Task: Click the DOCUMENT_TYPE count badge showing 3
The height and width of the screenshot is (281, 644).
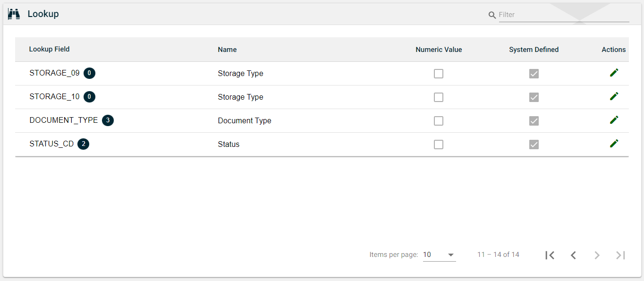Action: [x=108, y=120]
